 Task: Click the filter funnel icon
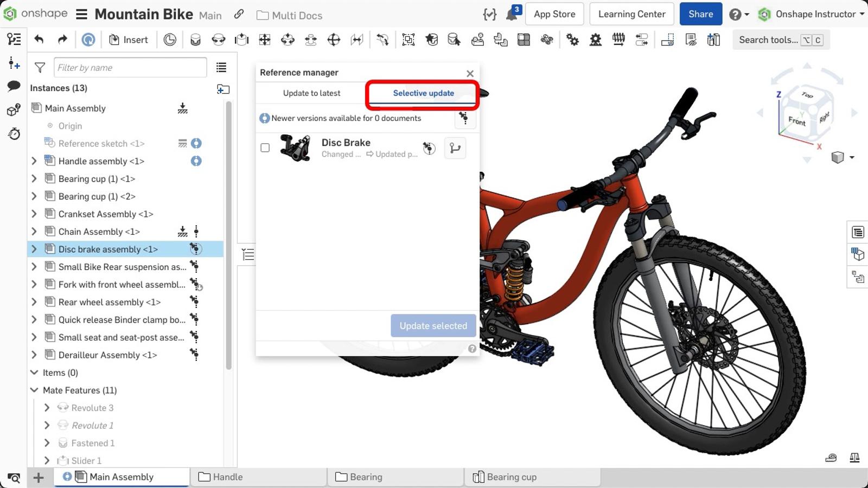click(x=40, y=67)
